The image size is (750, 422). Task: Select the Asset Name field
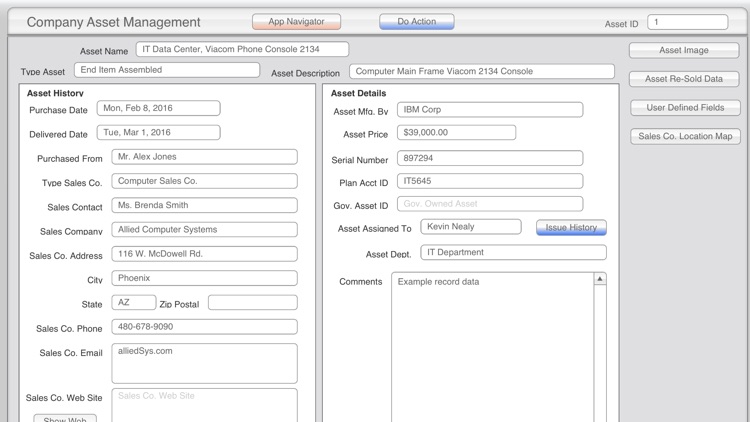[242, 49]
